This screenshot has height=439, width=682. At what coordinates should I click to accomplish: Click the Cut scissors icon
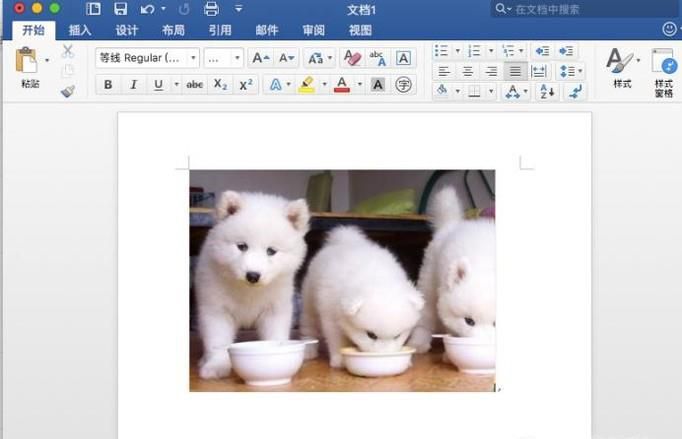(67, 51)
